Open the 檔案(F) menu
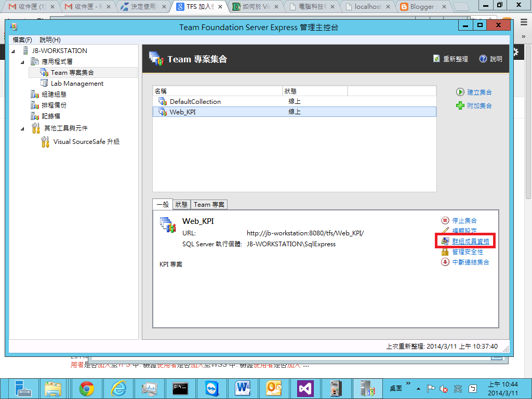 [x=22, y=39]
